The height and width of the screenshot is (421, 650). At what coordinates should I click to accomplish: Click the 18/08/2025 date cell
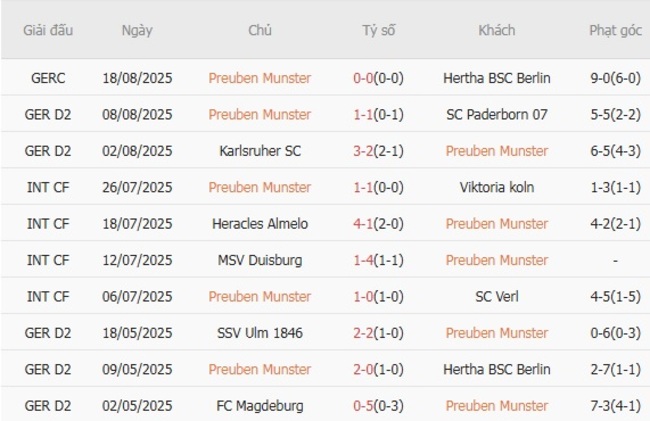tap(137, 78)
